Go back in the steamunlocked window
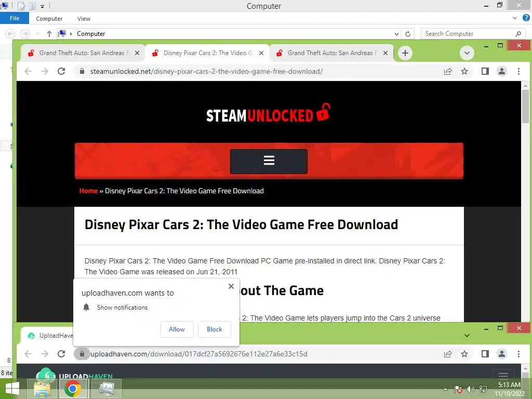Image resolution: width=532 pixels, height=399 pixels. 28,71
